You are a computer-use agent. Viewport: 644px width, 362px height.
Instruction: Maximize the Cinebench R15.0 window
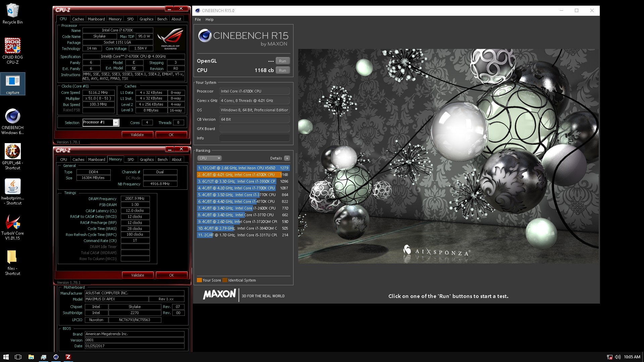pos(577,10)
